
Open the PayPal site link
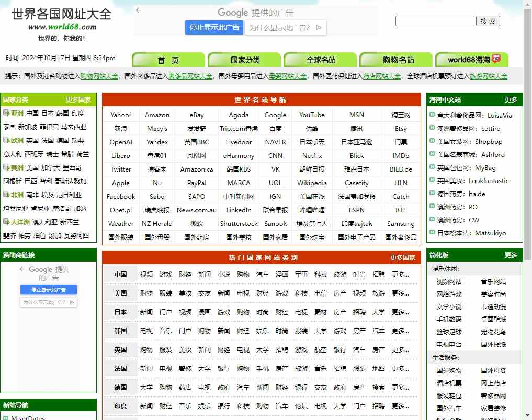coord(197,183)
